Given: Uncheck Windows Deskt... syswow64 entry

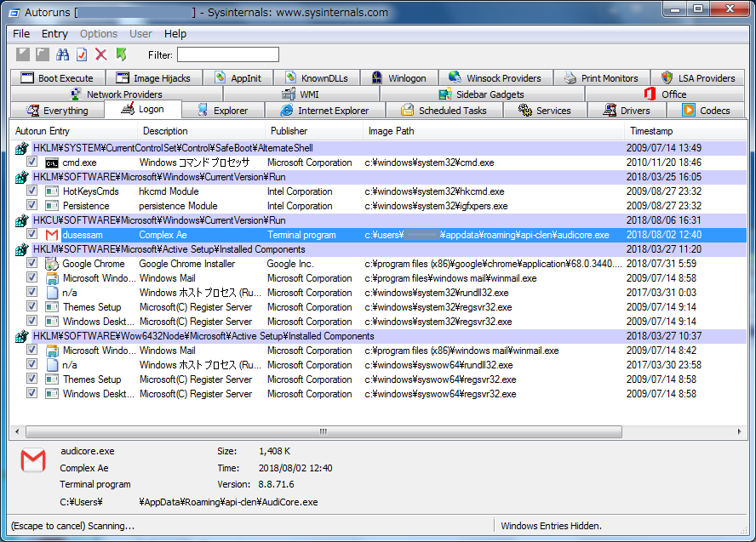Looking at the screenshot, I should click(x=31, y=393).
